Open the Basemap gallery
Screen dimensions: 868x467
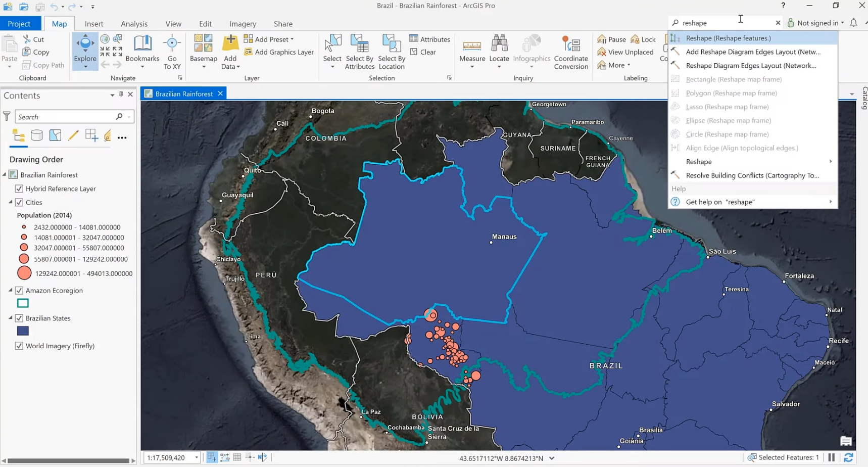pos(204,52)
